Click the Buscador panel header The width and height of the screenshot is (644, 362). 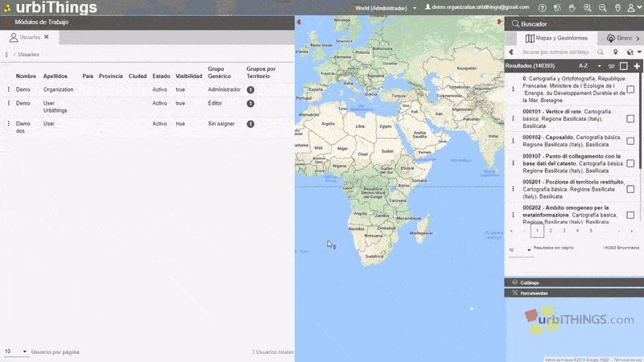coord(574,24)
